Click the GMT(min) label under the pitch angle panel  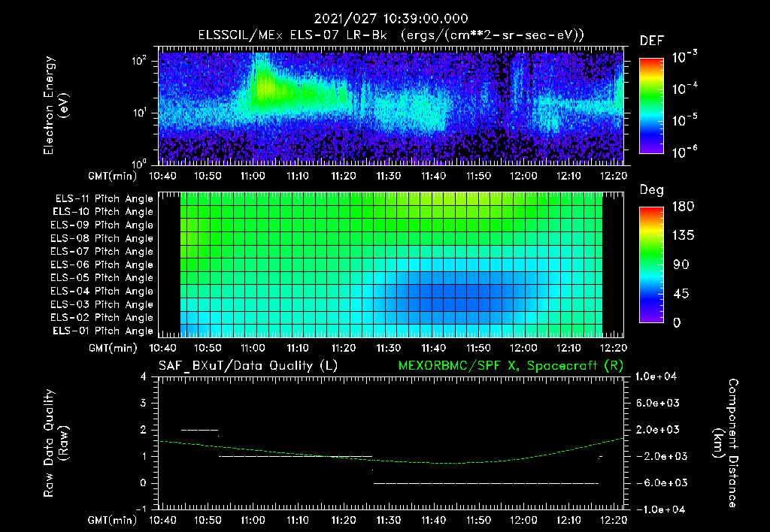(113, 349)
